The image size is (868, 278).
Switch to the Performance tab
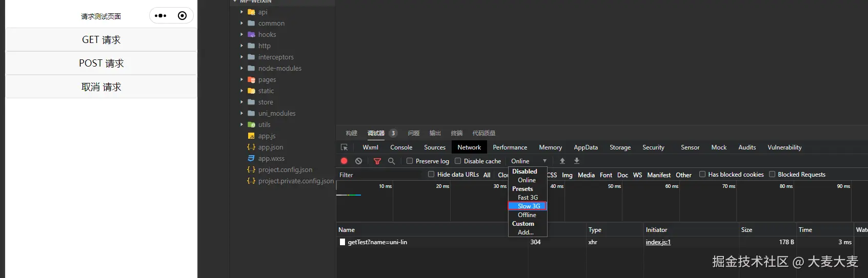510,147
